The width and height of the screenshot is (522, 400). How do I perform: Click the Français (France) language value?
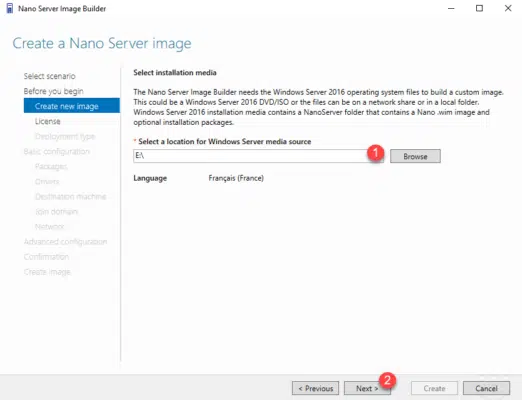point(236,178)
